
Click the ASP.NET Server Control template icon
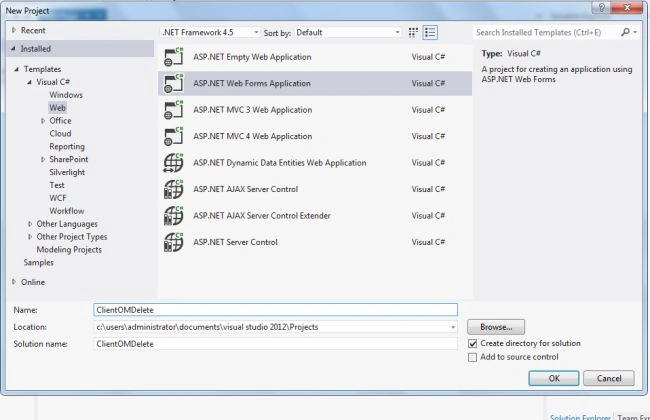tap(173, 243)
